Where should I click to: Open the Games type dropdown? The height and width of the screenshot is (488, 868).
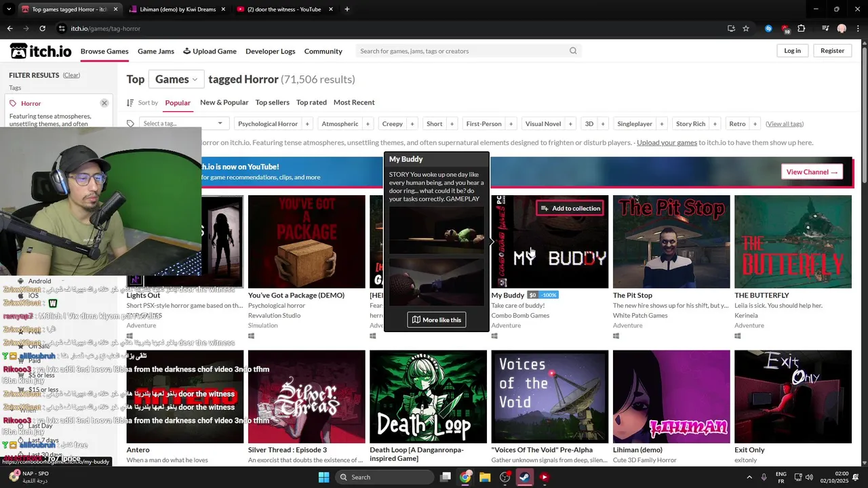176,79
